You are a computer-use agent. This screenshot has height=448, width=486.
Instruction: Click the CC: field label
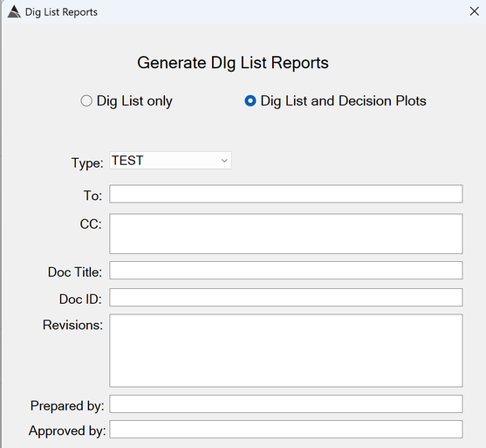[x=91, y=224]
